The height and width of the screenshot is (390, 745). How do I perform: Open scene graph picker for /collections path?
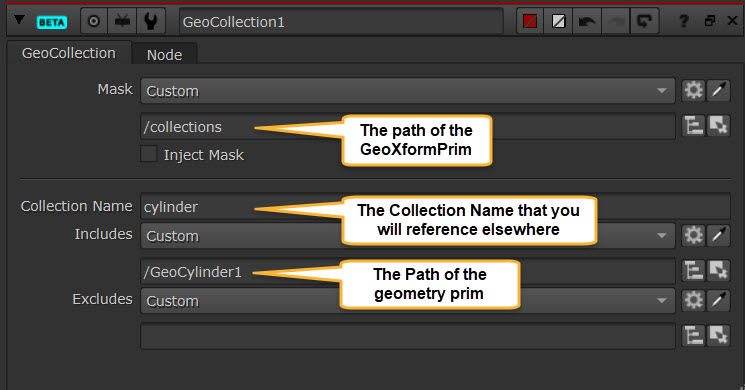pos(693,126)
